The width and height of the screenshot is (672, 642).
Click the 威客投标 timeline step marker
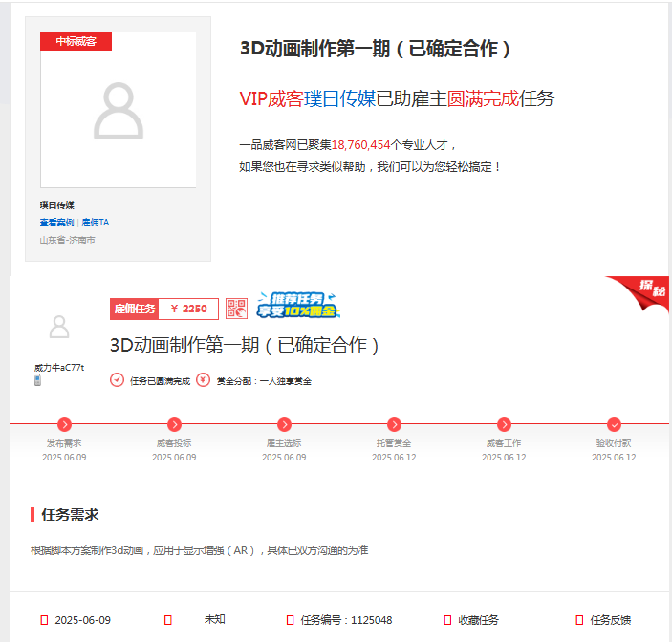tap(174, 424)
